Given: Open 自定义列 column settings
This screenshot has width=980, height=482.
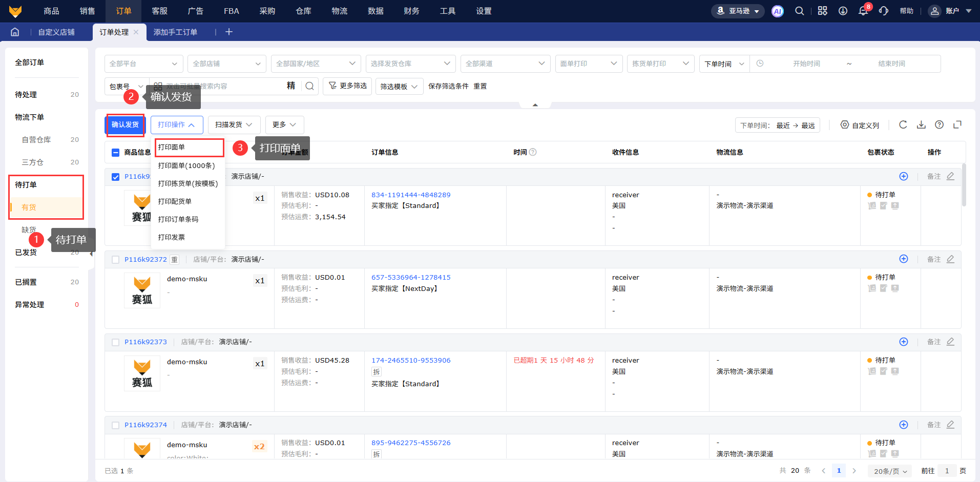Looking at the screenshot, I should coord(860,125).
